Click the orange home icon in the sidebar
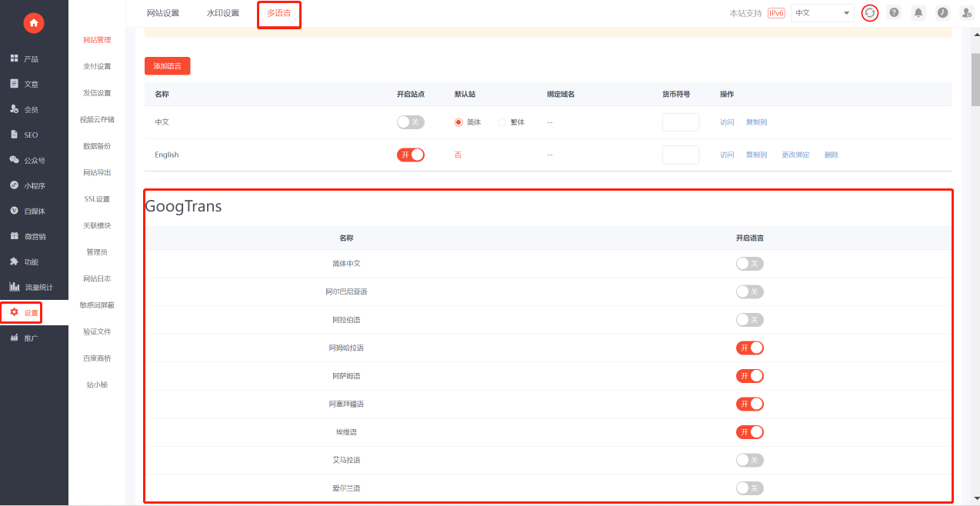980x506 pixels. 34,23
